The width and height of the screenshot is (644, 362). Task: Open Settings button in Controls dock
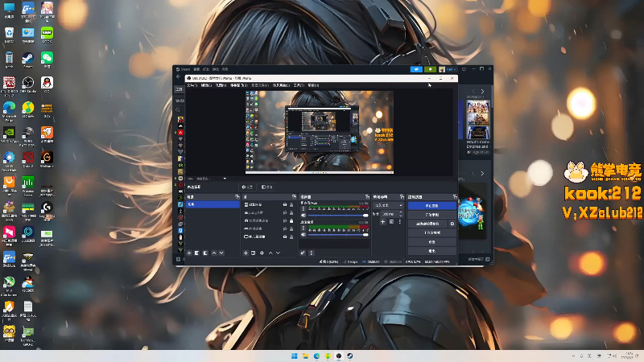click(431, 242)
